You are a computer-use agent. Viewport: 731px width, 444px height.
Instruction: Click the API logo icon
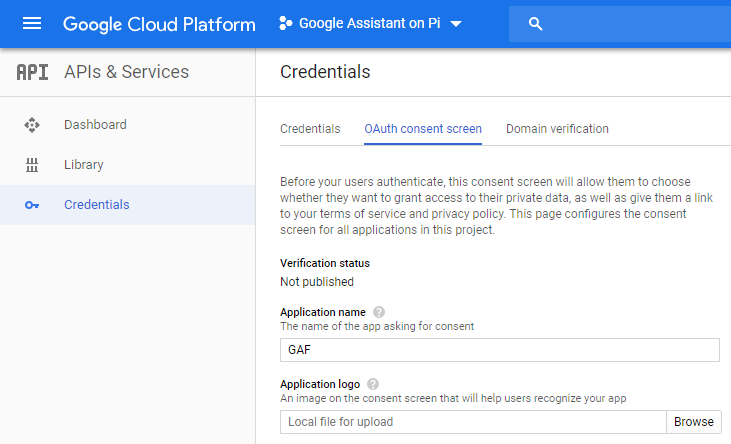pos(32,72)
